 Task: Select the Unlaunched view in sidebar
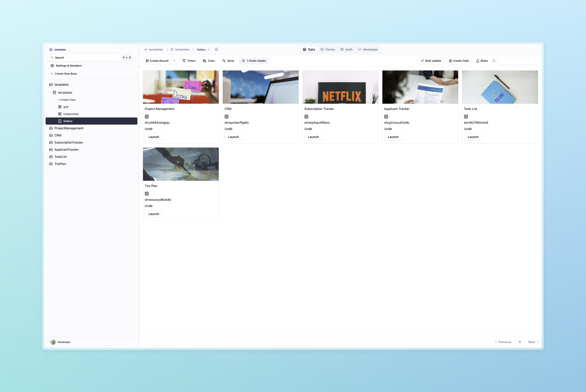[71, 114]
